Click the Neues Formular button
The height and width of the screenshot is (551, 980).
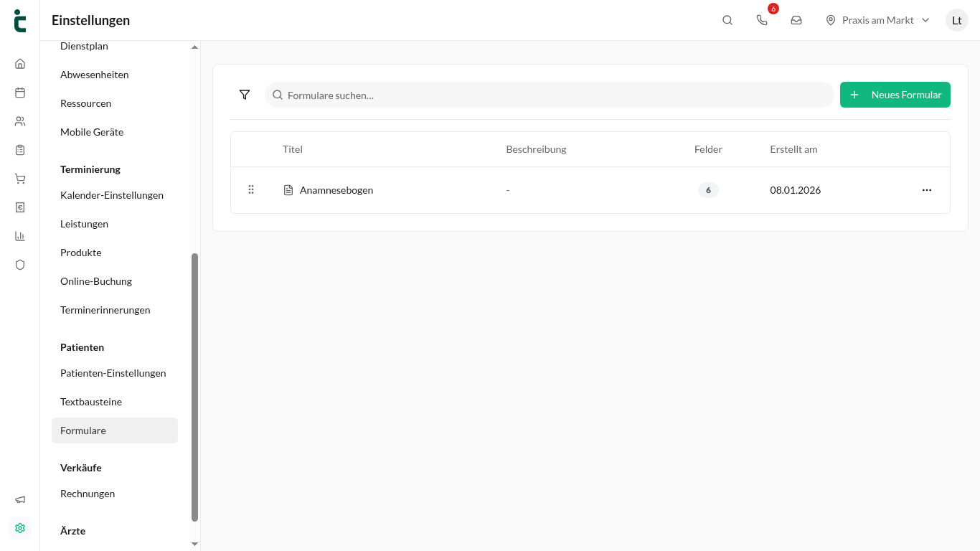coord(895,95)
